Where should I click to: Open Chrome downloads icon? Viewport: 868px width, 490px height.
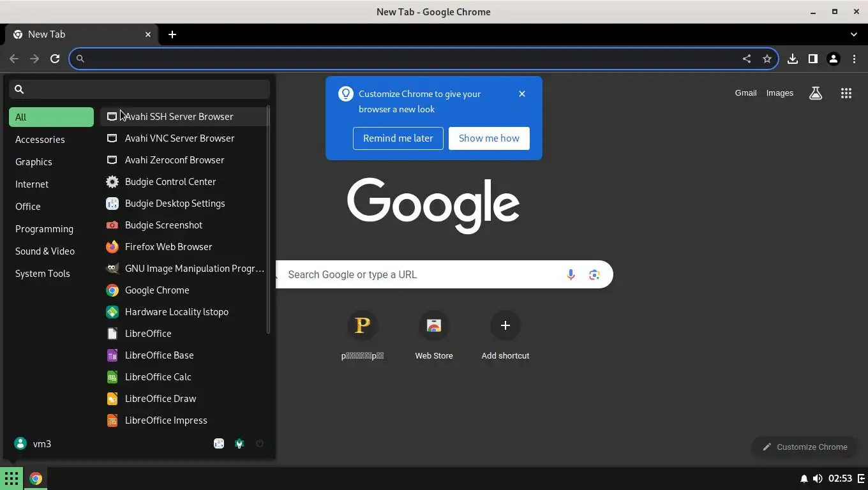[792, 59]
